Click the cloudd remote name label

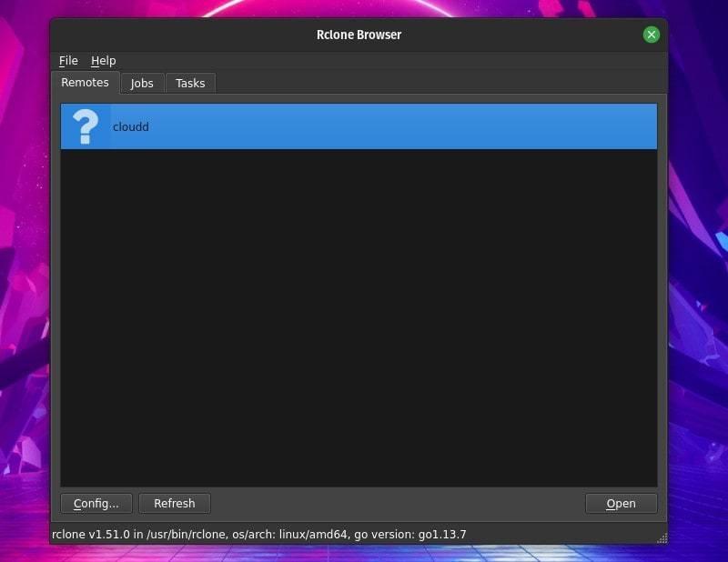click(129, 126)
